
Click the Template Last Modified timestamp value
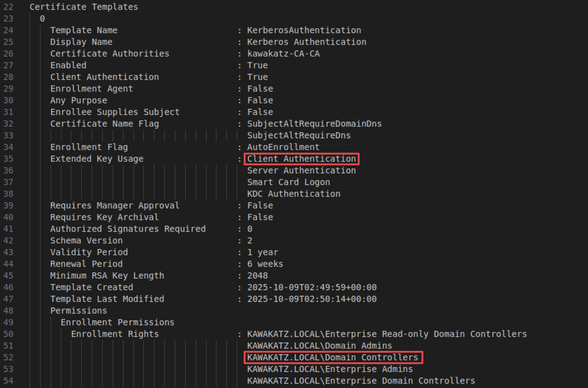point(312,299)
